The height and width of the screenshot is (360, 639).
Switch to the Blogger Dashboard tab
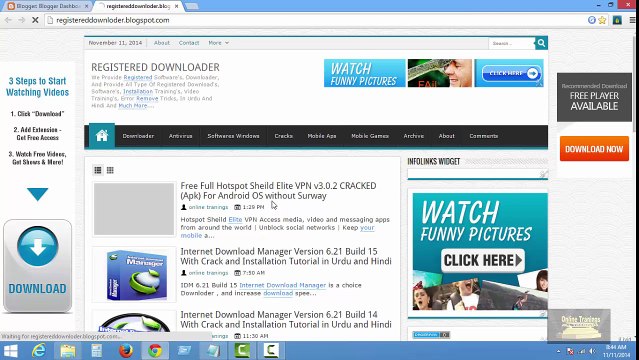(47, 7)
